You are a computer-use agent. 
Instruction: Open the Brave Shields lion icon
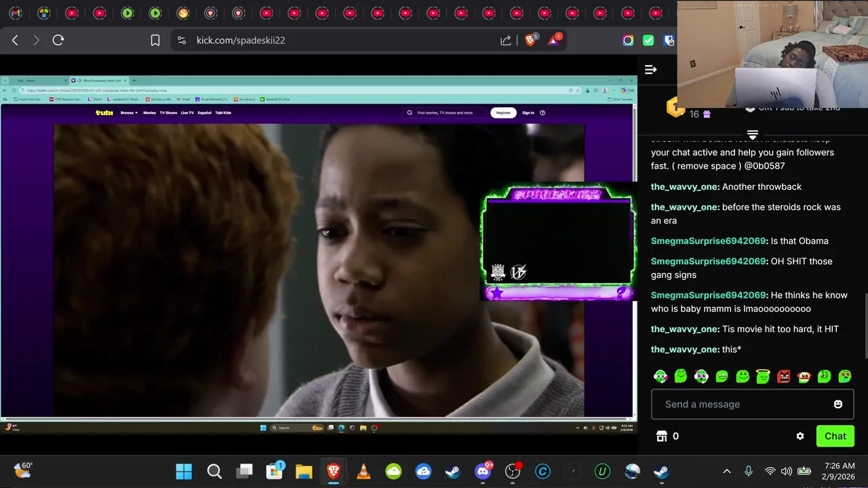[x=530, y=40]
